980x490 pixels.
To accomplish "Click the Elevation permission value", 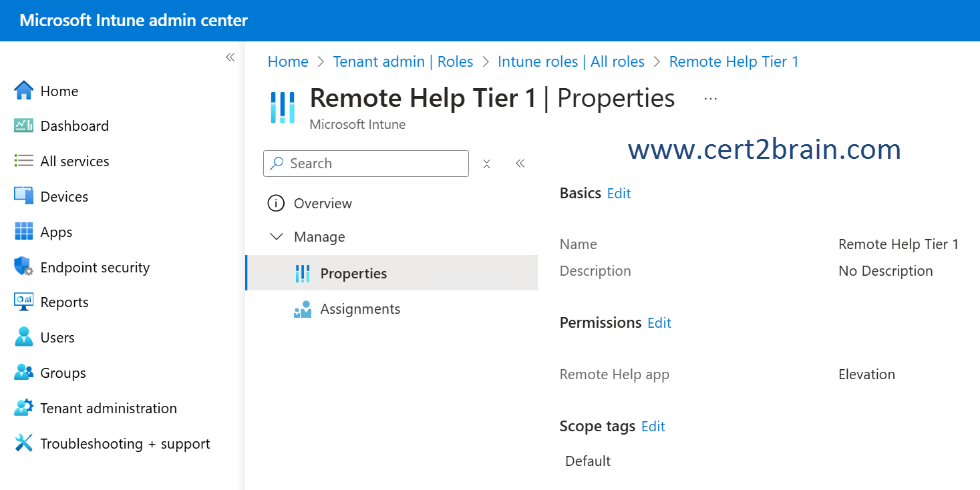I will pyautogui.click(x=866, y=375).
